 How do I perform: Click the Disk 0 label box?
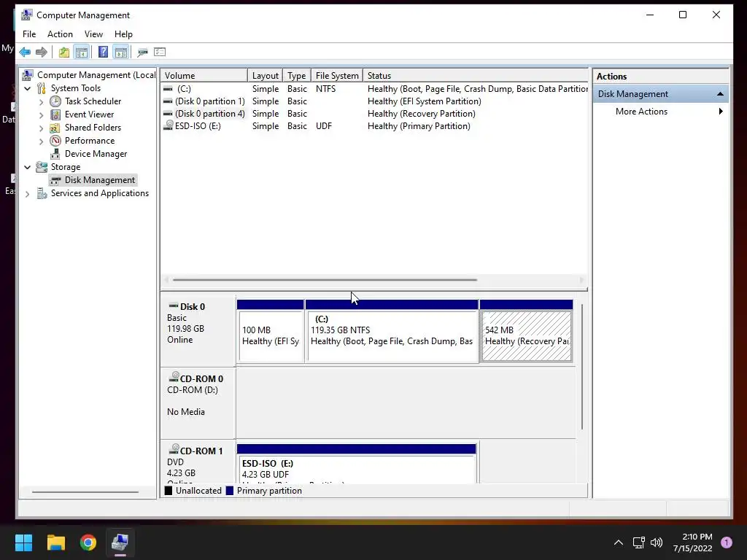[198, 332]
